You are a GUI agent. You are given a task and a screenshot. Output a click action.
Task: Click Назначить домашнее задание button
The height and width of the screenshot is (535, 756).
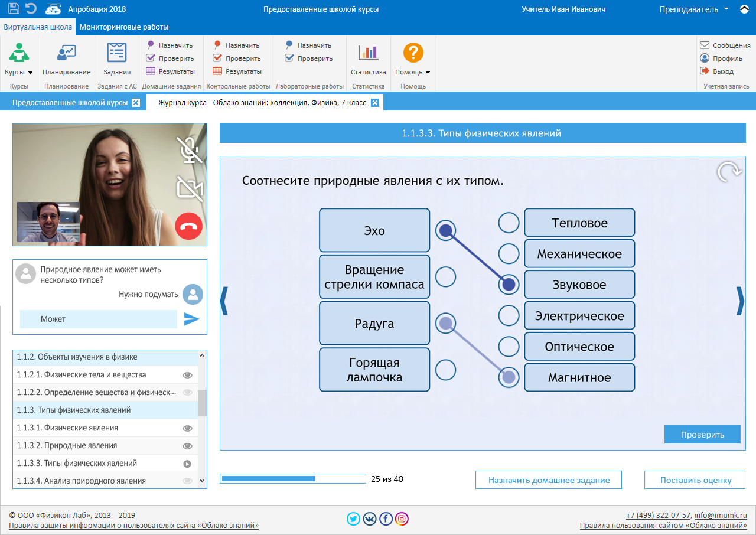point(549,480)
